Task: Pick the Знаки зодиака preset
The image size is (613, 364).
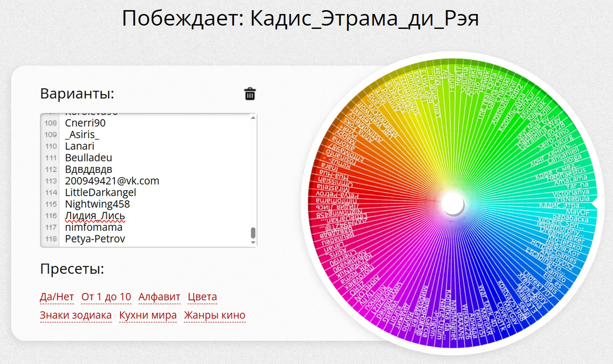Action: (x=76, y=315)
